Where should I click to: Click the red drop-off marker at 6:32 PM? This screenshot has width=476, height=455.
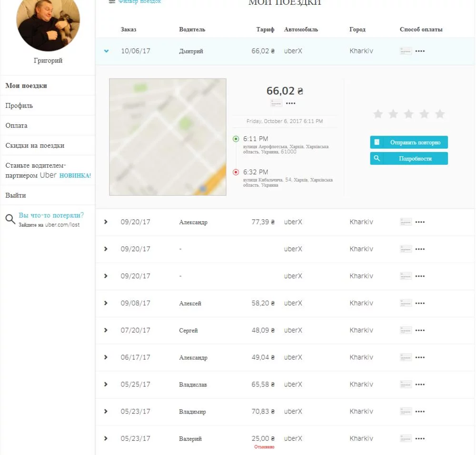pyautogui.click(x=236, y=172)
